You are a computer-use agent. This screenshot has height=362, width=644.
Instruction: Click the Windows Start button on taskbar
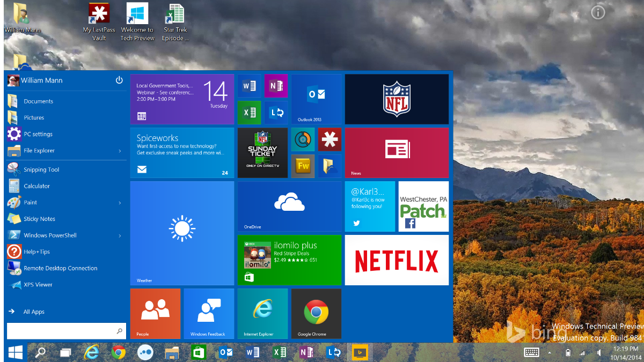[16, 352]
